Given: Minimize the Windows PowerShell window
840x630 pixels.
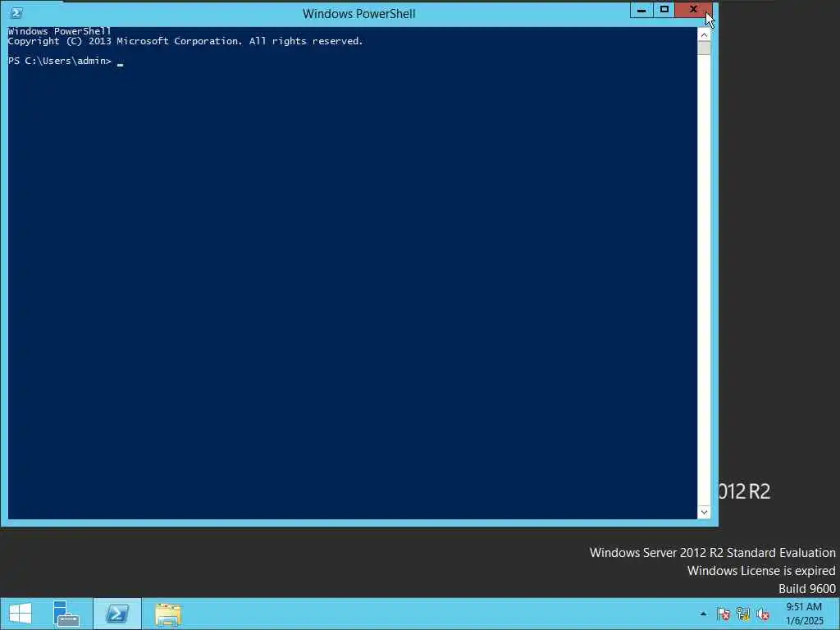Looking at the screenshot, I should [641, 10].
